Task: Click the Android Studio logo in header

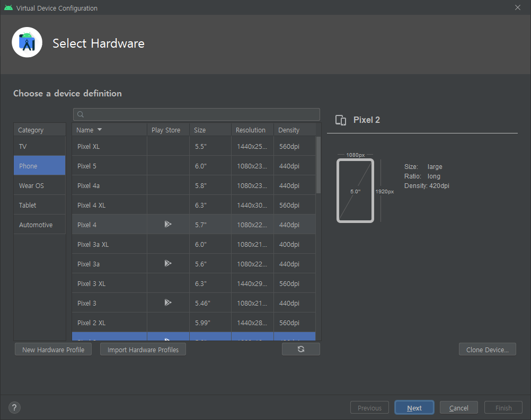Action: click(x=27, y=42)
